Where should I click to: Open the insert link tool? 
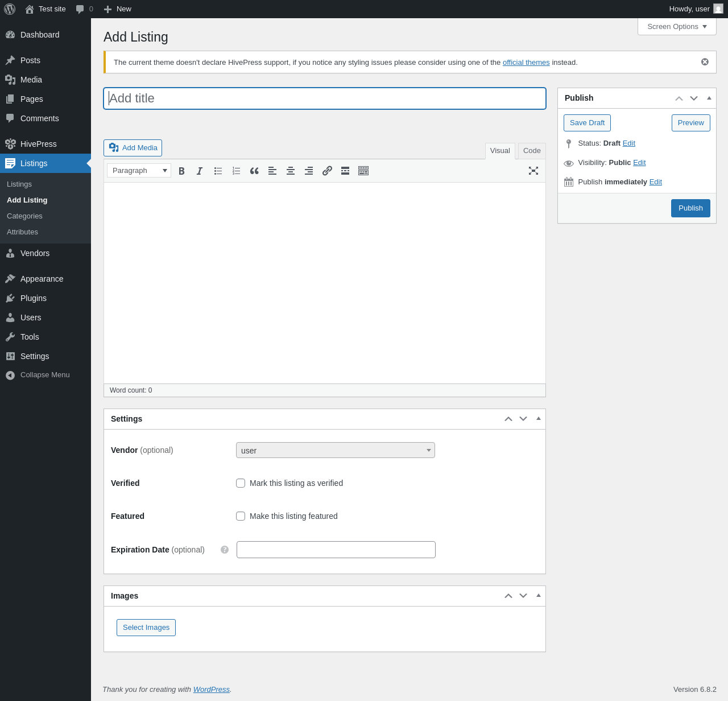tap(327, 171)
